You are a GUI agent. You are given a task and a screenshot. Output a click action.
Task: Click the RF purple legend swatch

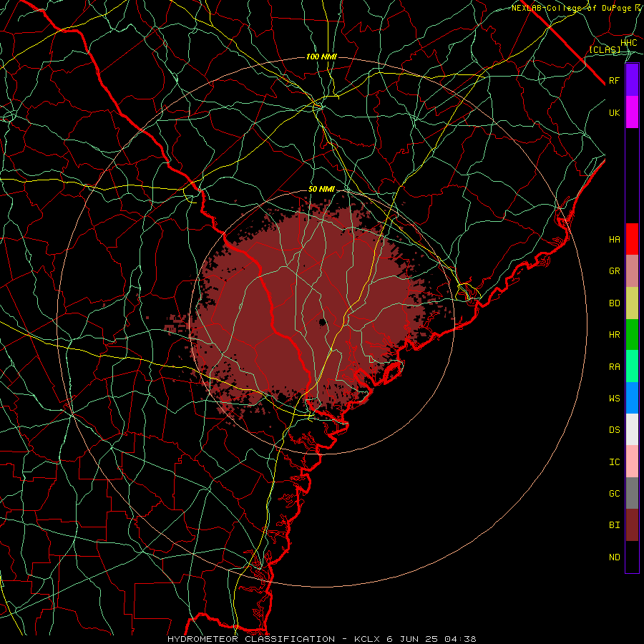click(x=632, y=80)
